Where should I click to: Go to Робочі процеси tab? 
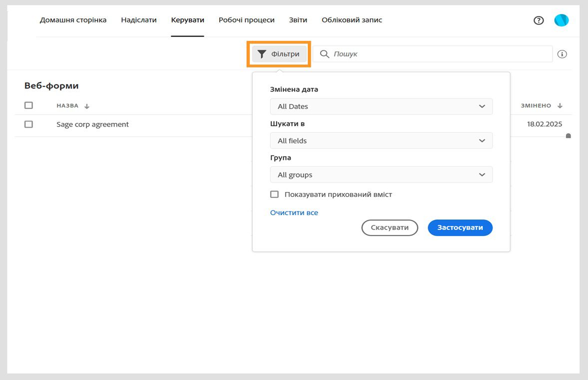246,20
